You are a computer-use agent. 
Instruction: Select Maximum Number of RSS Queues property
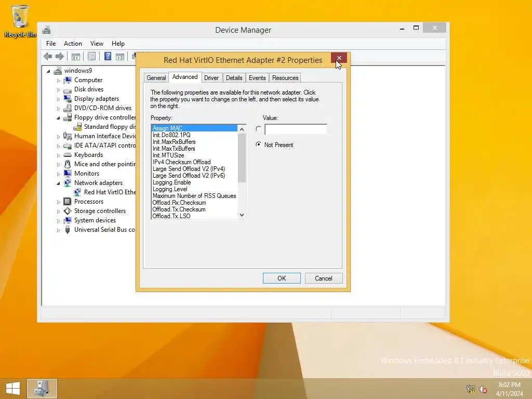(194, 196)
